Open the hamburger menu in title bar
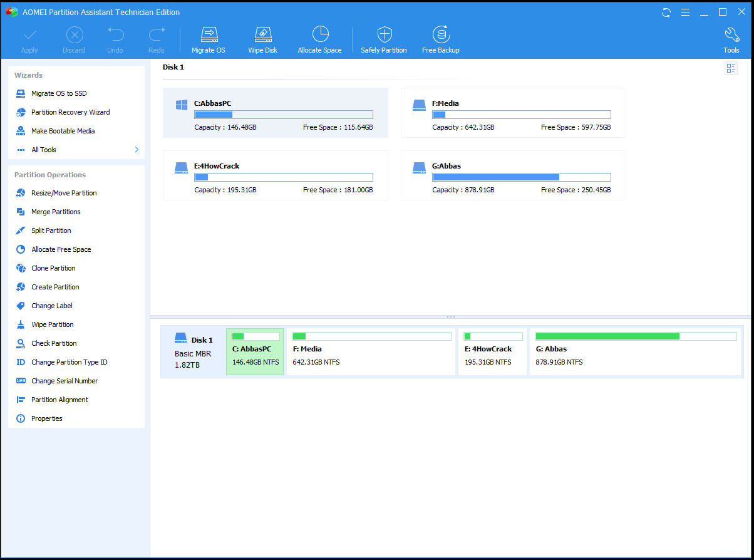Viewport: 754px width, 560px height. 685,12
